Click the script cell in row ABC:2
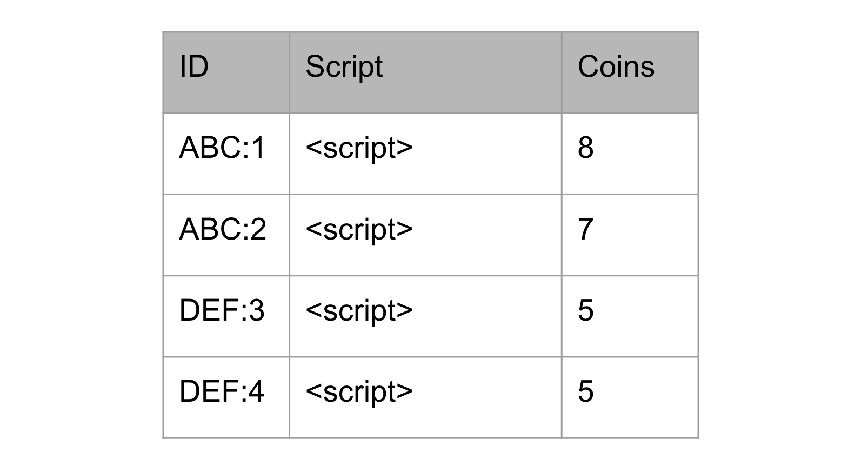 [425, 235]
